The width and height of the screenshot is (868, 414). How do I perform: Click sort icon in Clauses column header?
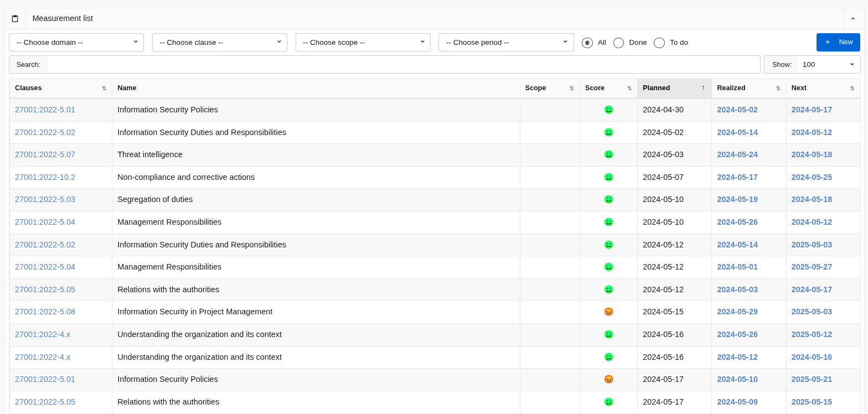click(104, 88)
